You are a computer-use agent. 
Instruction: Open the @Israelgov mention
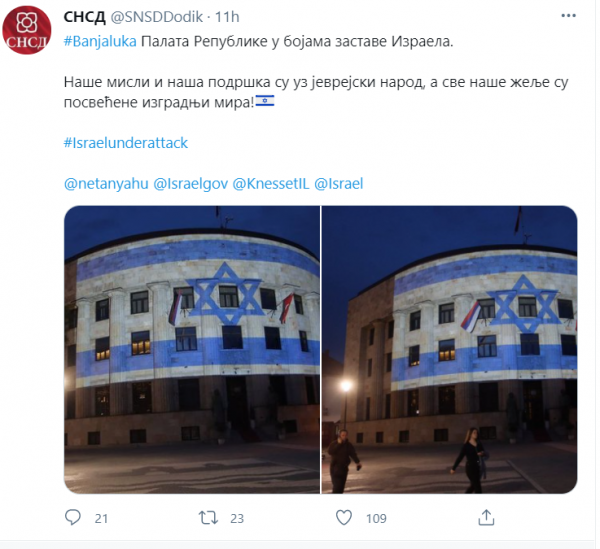[191, 184]
